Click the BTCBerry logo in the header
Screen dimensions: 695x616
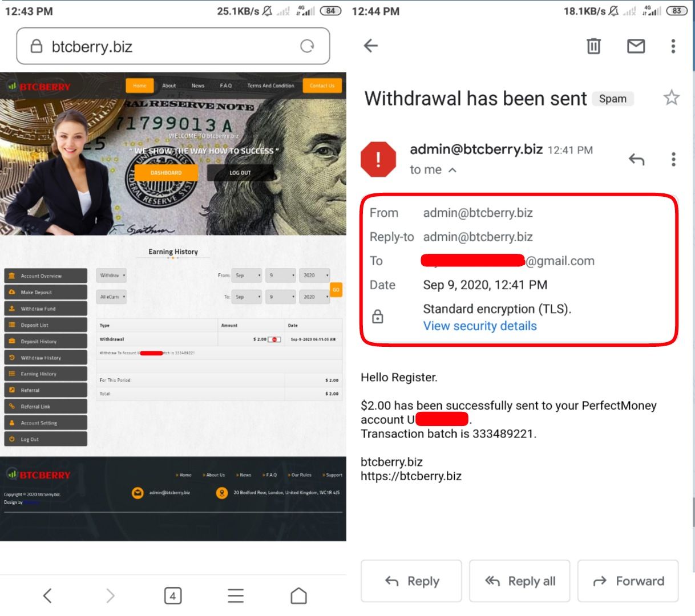tap(39, 87)
